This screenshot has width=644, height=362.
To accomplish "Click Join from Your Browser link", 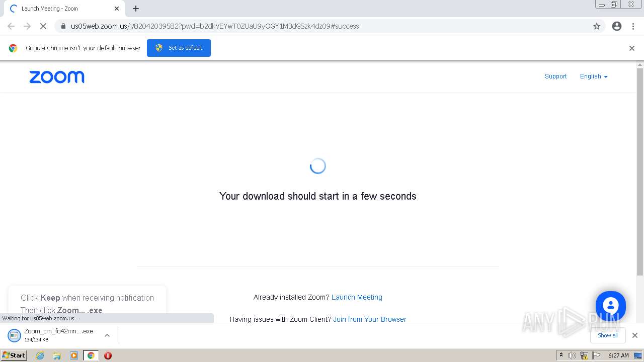I will click(x=370, y=319).
